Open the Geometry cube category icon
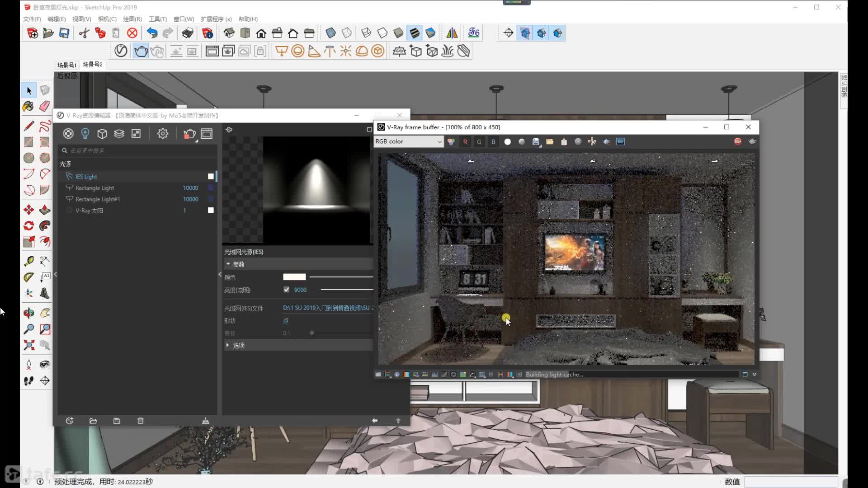The width and height of the screenshot is (868, 488). [102, 134]
